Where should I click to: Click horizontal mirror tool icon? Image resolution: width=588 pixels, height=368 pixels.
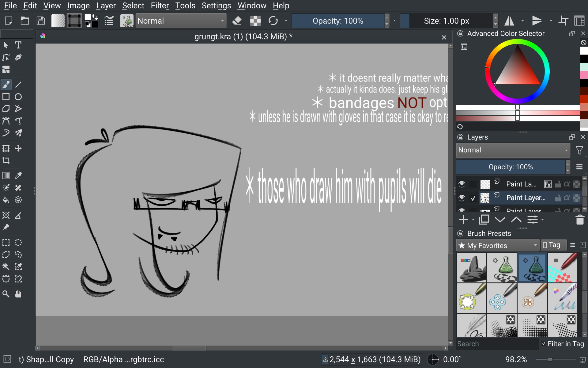click(x=509, y=21)
